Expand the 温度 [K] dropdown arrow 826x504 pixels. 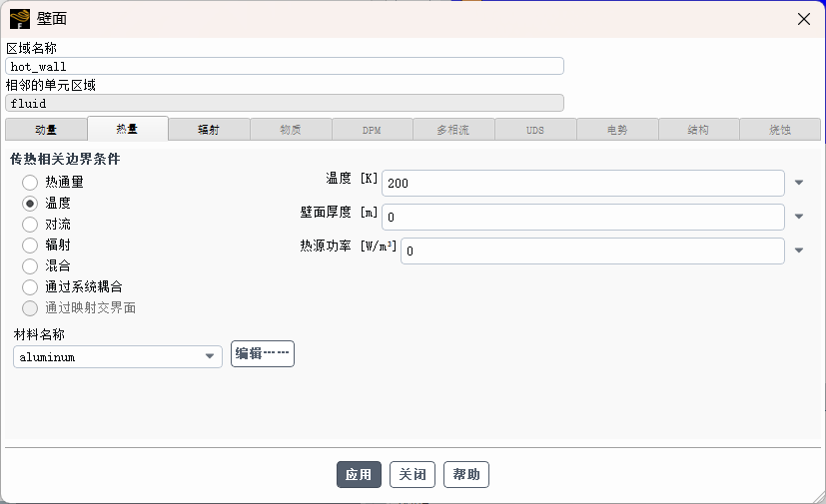(799, 183)
